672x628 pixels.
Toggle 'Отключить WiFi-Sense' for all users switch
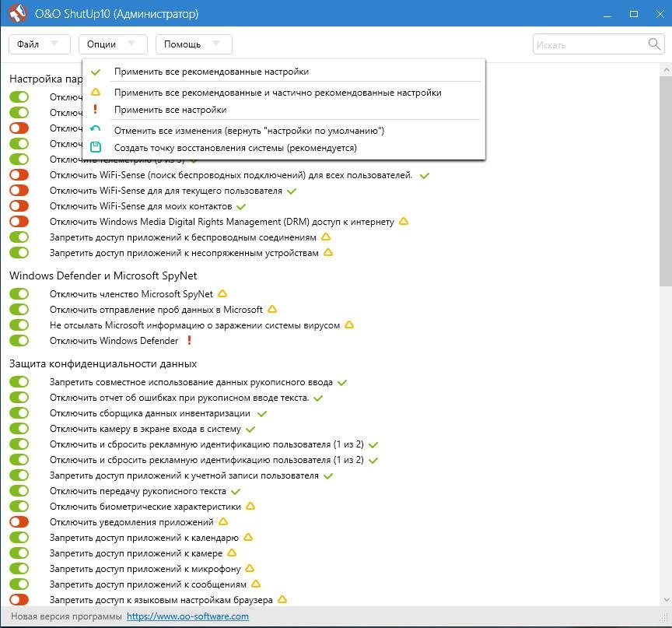click(x=19, y=174)
